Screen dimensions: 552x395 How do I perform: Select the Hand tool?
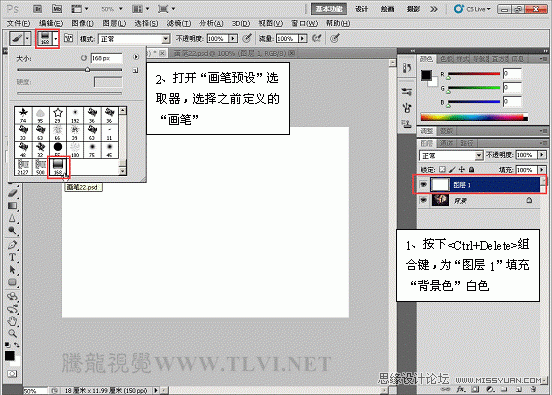12,321
